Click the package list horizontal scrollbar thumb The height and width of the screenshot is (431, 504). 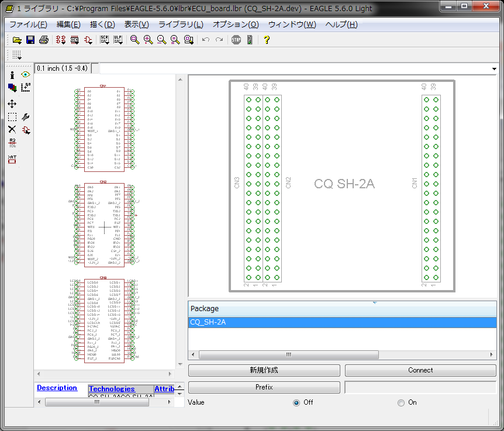coord(289,354)
